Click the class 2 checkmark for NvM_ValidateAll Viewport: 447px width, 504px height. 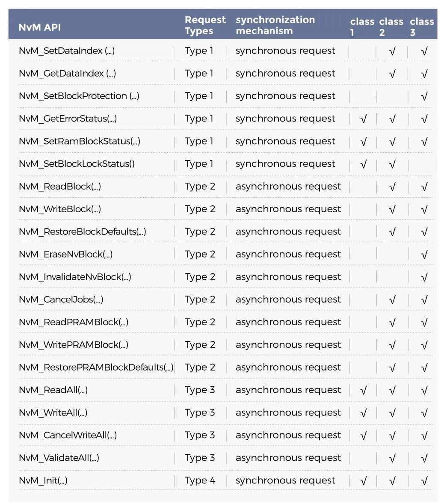pos(392,459)
